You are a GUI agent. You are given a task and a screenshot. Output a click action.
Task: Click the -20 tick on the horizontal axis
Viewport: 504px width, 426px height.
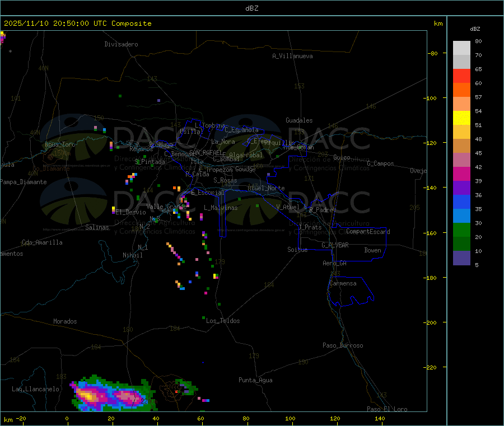point(21,419)
